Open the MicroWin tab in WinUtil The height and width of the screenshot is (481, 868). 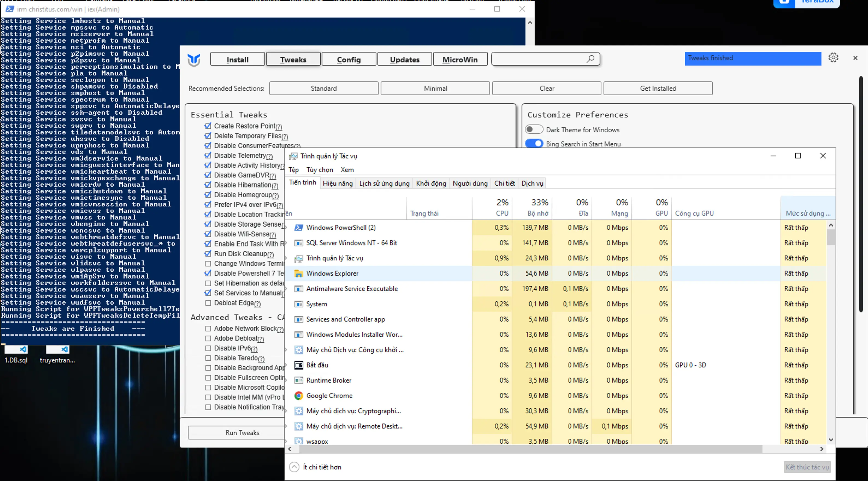tap(460, 59)
